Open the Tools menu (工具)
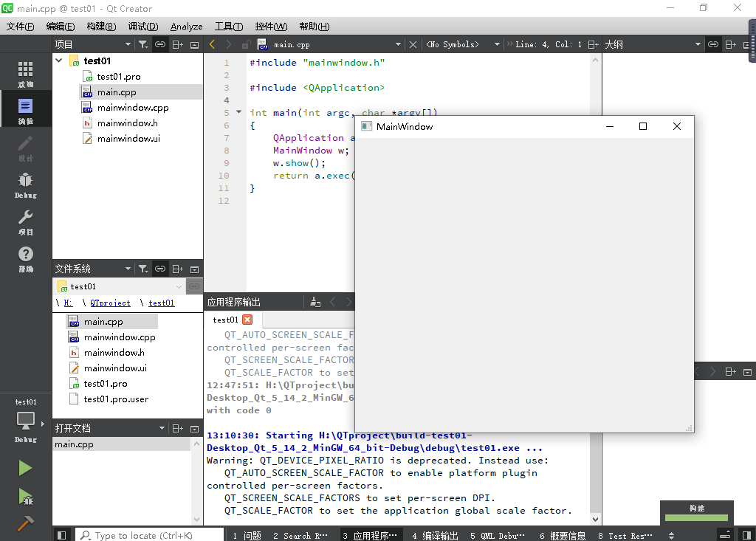The width and height of the screenshot is (756, 541). pos(229,27)
